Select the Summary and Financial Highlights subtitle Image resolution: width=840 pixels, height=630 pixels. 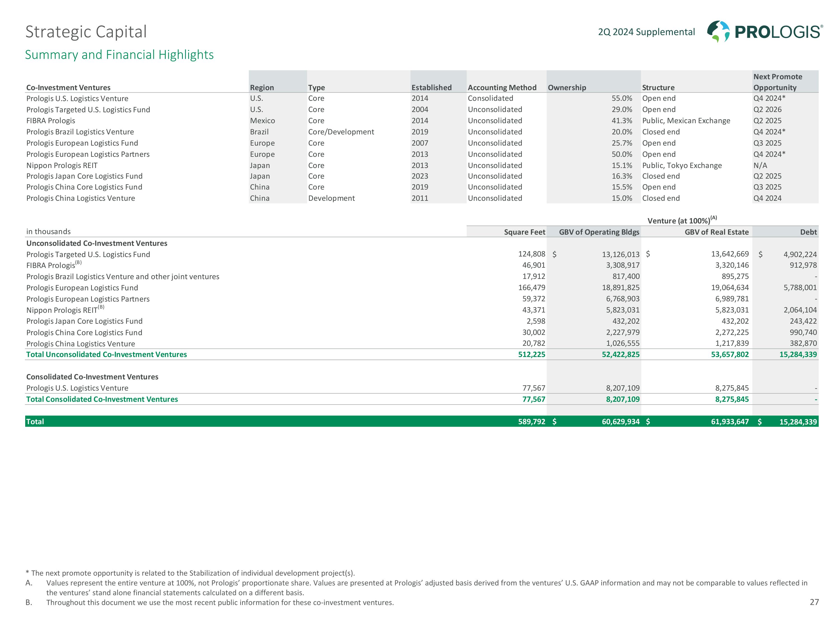(119, 55)
